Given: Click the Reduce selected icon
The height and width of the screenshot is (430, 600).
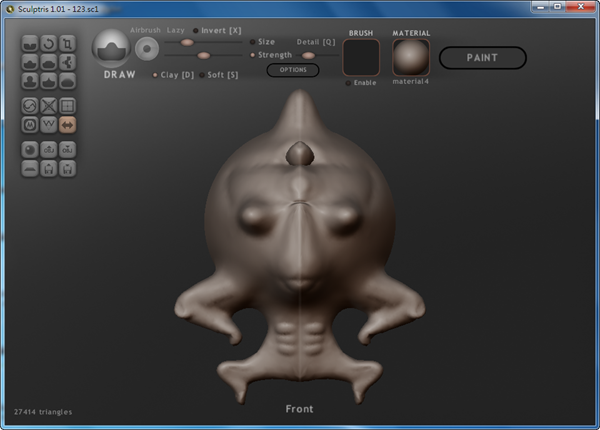Looking at the screenshot, I should (49, 106).
